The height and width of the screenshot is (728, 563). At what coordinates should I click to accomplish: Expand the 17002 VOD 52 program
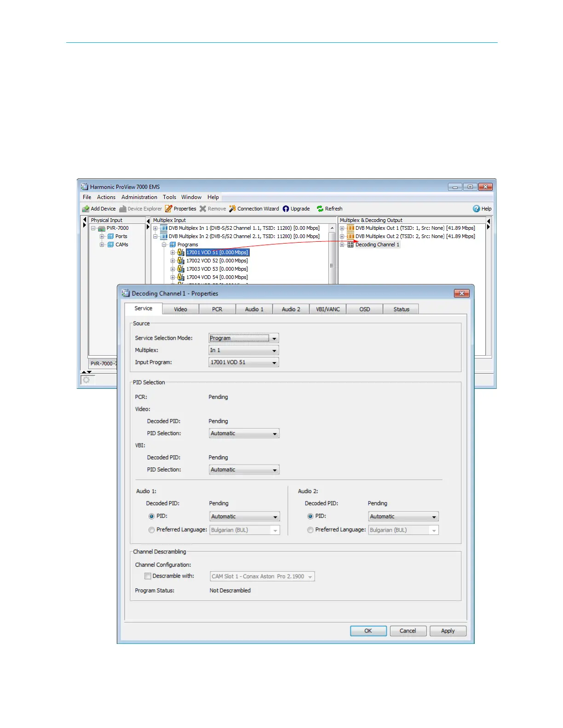pyautogui.click(x=172, y=261)
